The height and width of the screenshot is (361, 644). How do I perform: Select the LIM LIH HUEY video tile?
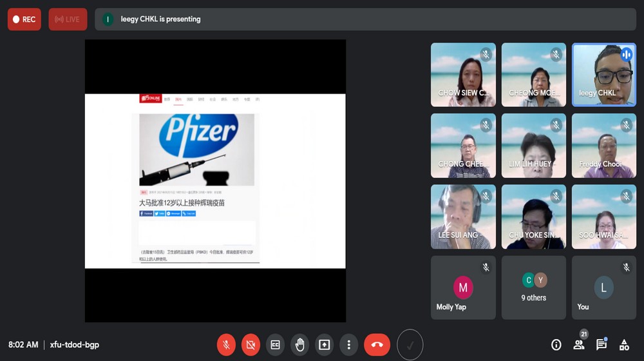pyautogui.click(x=533, y=146)
